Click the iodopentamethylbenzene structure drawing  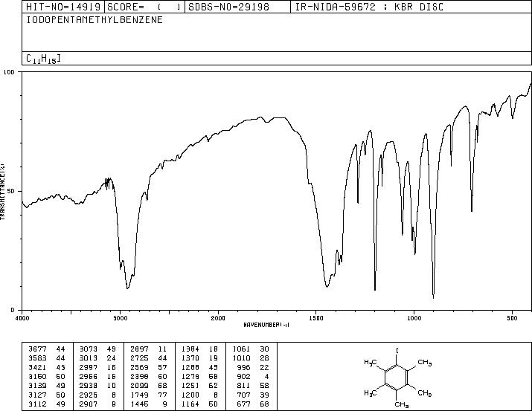click(398, 378)
